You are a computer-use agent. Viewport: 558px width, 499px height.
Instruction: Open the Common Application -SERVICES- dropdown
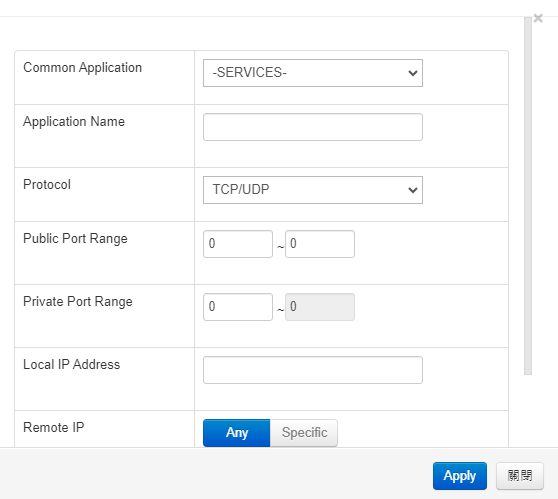click(312, 73)
